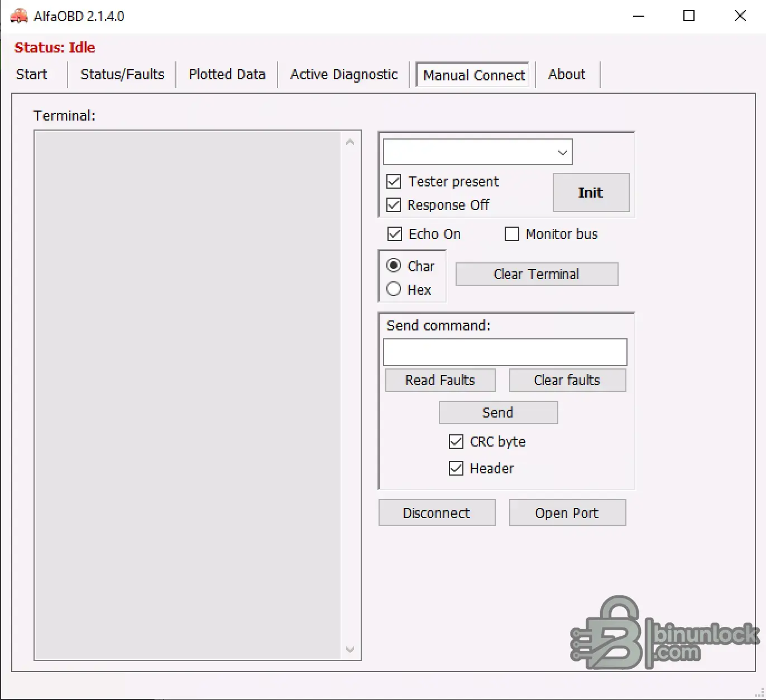This screenshot has width=766, height=700.
Task: Open the Active Diagnostic tab
Action: point(344,75)
